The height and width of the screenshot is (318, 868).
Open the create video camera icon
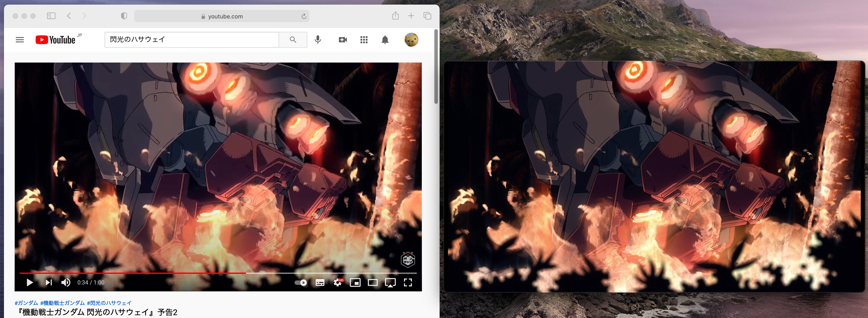coord(343,40)
